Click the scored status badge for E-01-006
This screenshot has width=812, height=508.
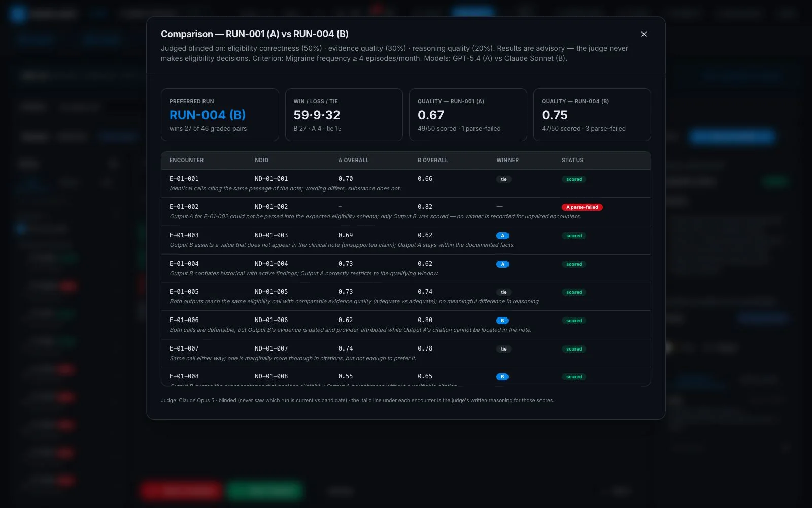tap(574, 321)
